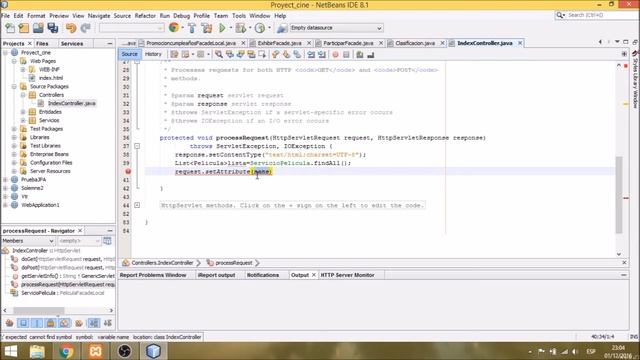Image resolution: width=640 pixels, height=360 pixels.
Task: Switch editor to Source view
Action: (129, 54)
